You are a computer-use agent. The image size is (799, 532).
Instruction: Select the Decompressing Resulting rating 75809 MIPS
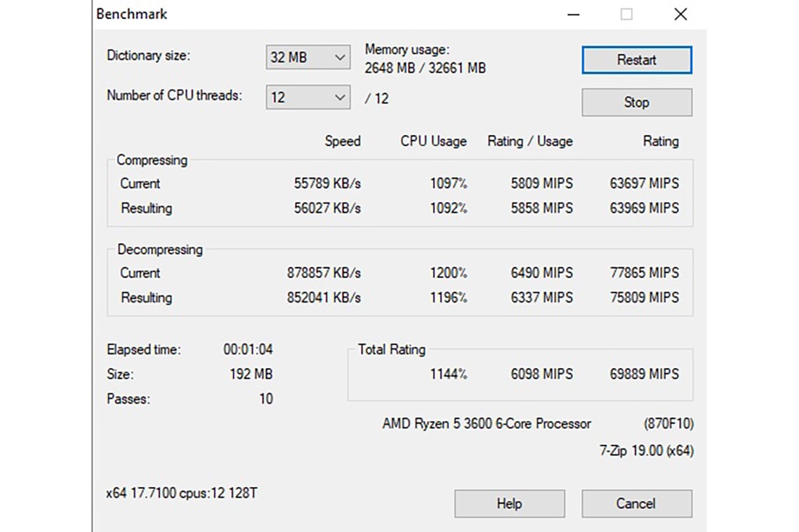pos(644,298)
